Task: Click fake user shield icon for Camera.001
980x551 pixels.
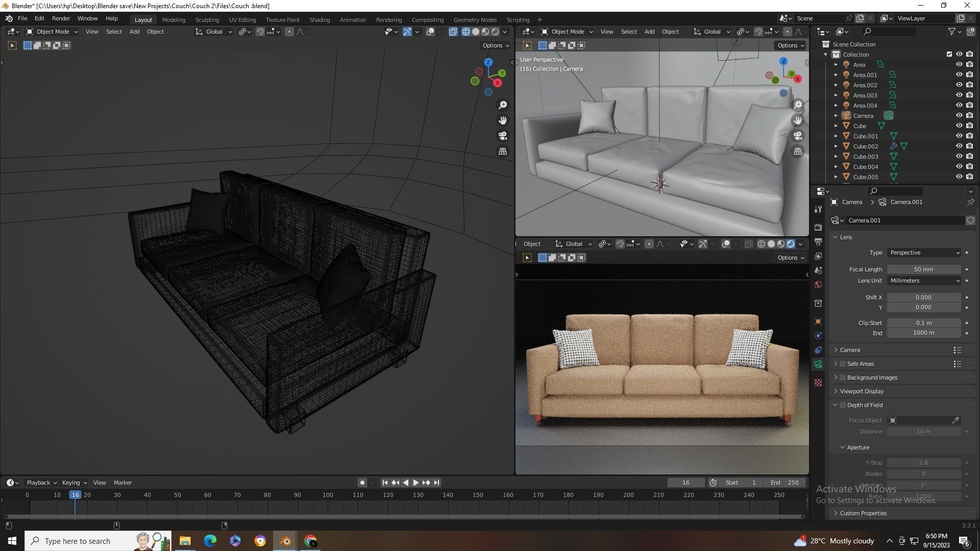Action: (970, 220)
